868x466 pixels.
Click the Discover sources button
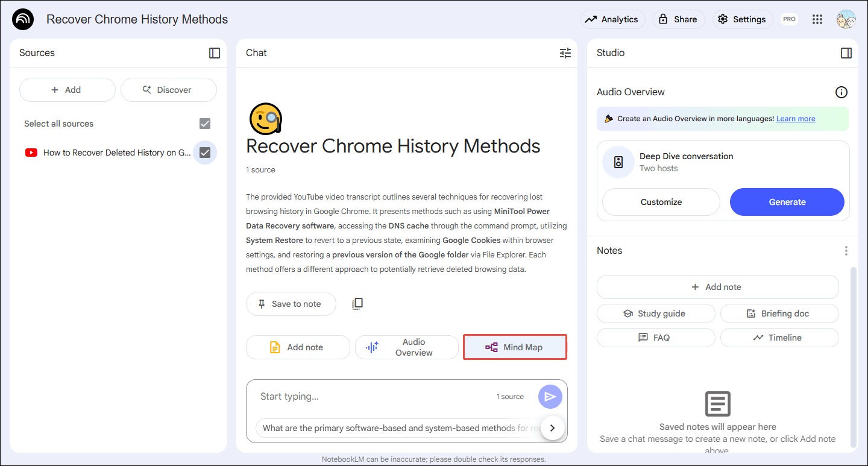tap(169, 90)
